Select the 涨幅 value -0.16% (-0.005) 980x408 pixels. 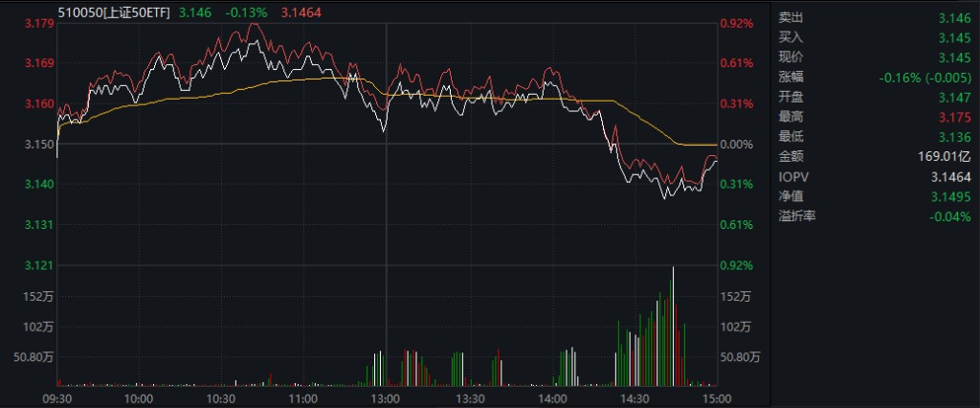pos(925,78)
